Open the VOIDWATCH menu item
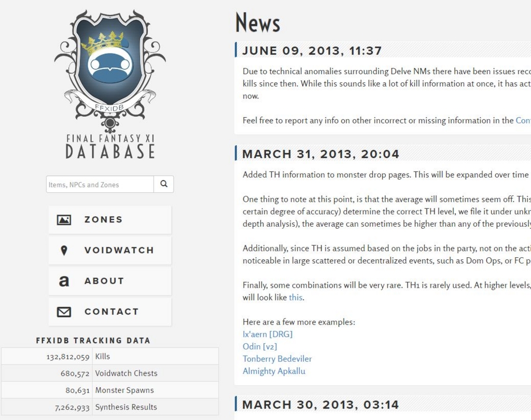 [110, 250]
